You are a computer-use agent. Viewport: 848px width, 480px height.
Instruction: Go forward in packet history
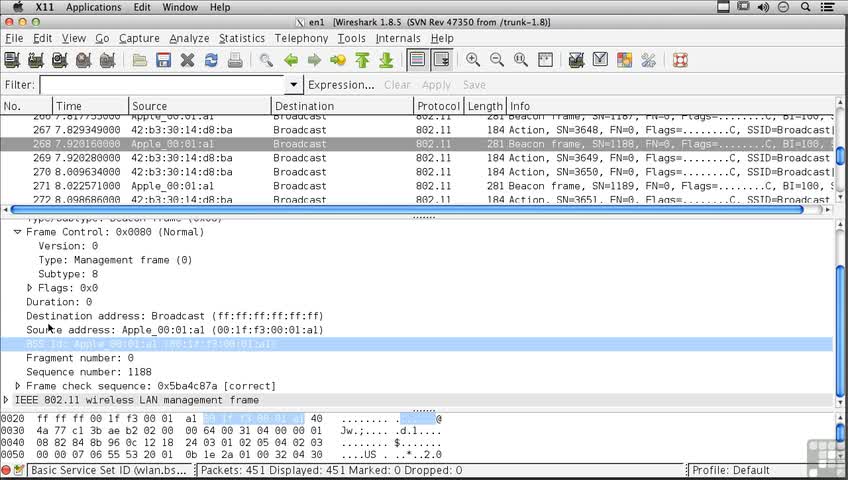click(314, 60)
